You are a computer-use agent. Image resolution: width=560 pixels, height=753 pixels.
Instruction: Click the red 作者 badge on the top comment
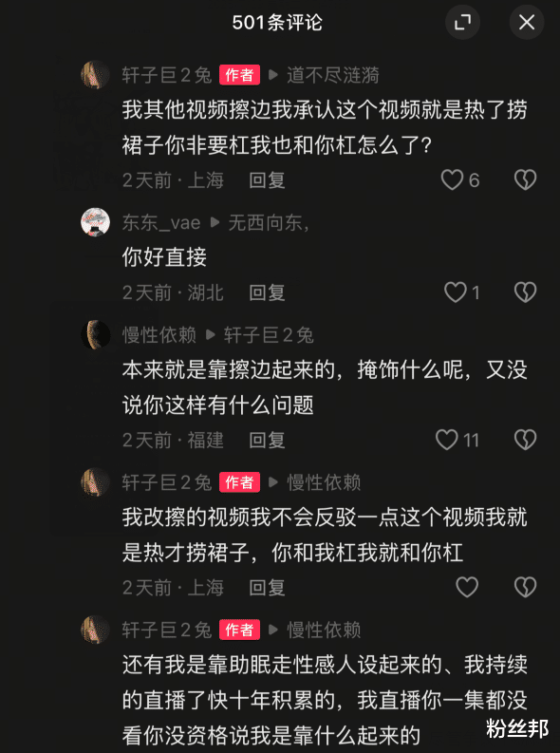click(x=239, y=75)
